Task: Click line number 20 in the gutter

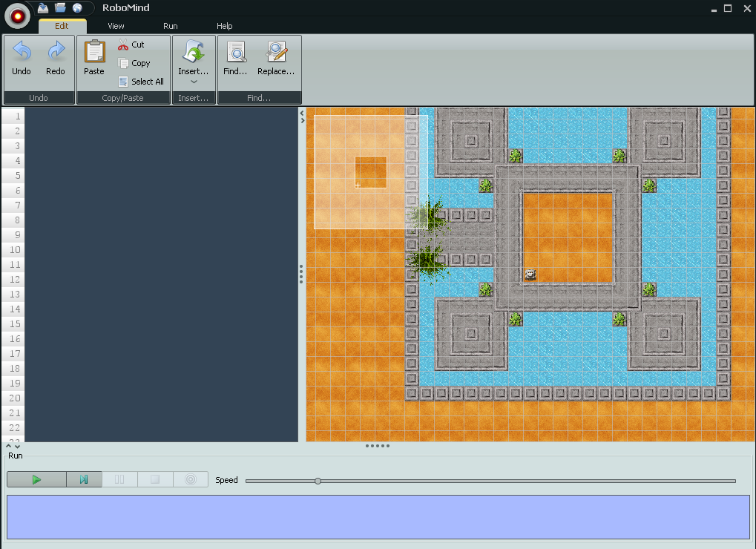Action: (15, 398)
